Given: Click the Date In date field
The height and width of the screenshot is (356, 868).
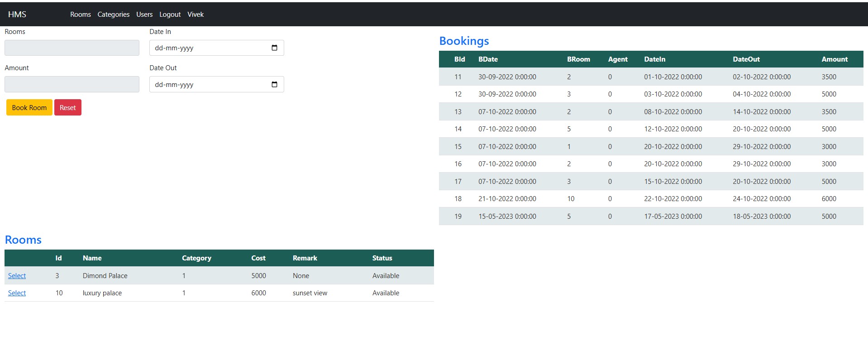Looking at the screenshot, I should (x=217, y=48).
